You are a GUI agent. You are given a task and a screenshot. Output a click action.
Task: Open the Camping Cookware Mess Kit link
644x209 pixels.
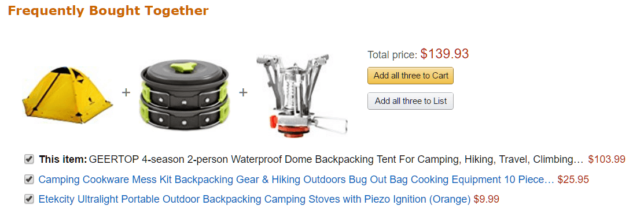pos(296,180)
